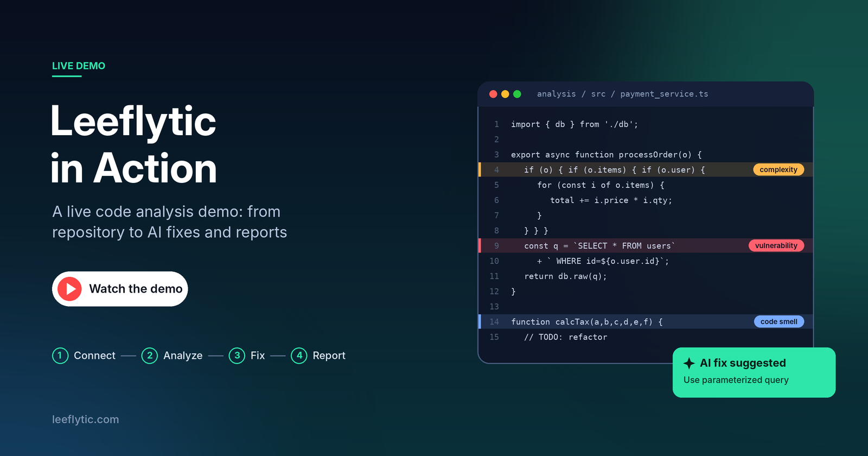Screen dimensions: 868x456
Task: Click the LIVE DEMO label
Action: 79,66
